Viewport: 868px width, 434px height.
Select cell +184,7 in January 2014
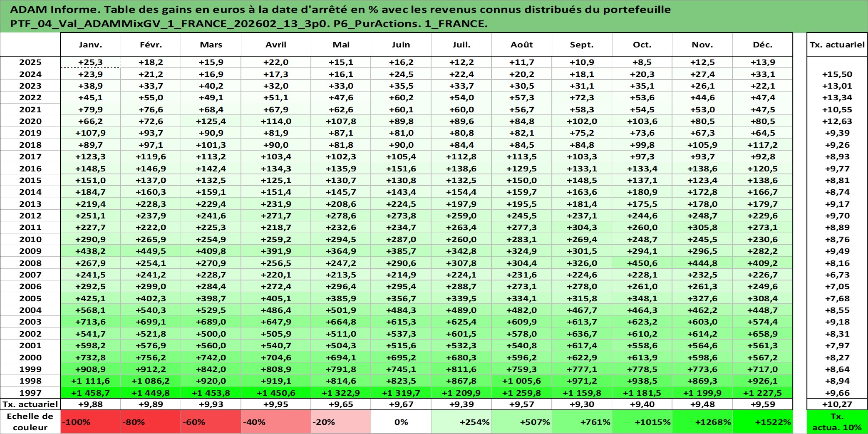point(90,192)
